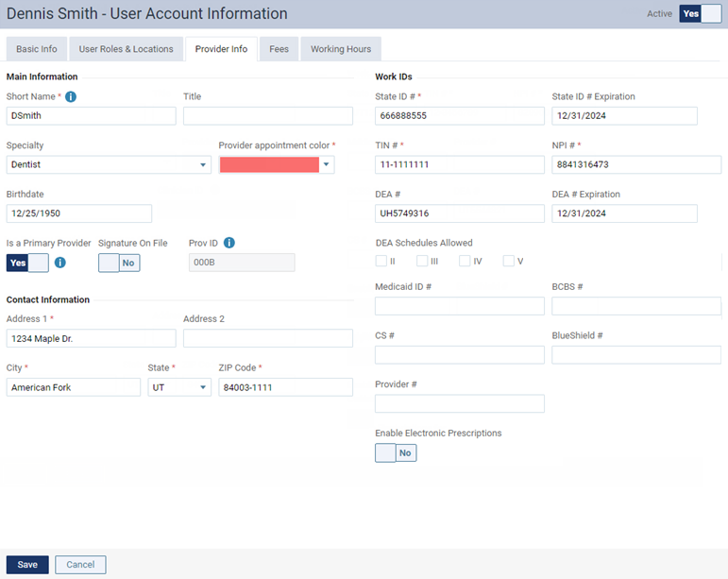Switch to the Basic Info tab
The image size is (728, 579).
[x=36, y=49]
